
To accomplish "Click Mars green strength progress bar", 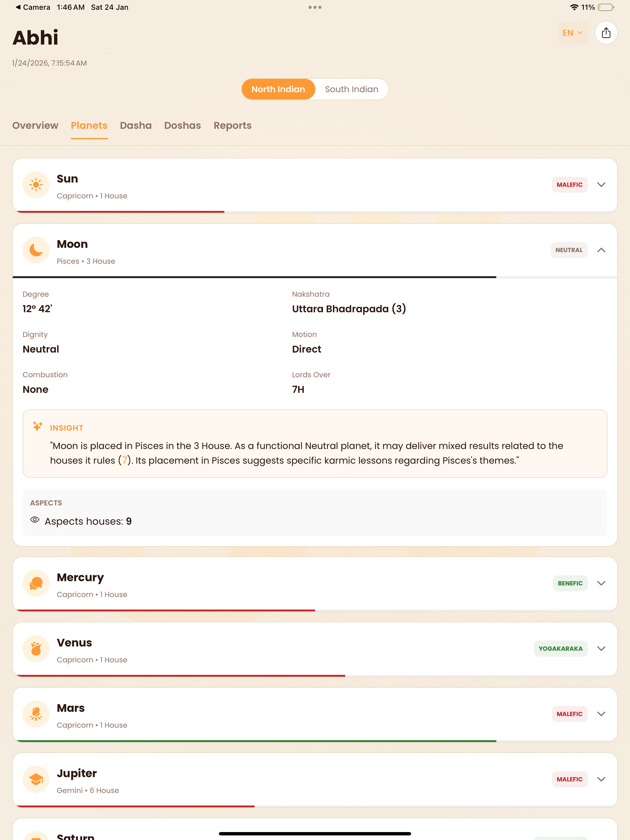I will pyautogui.click(x=257, y=741).
